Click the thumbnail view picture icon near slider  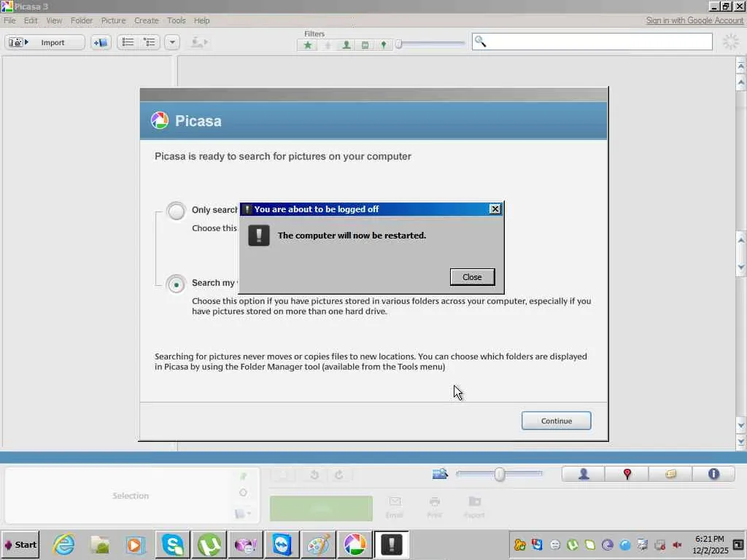click(x=440, y=474)
